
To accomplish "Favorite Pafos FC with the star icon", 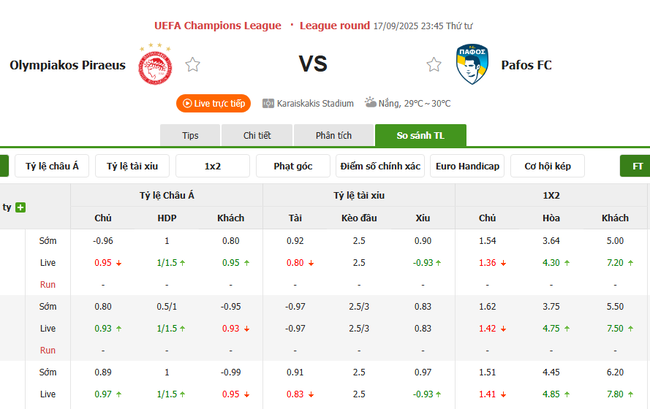I will point(434,65).
